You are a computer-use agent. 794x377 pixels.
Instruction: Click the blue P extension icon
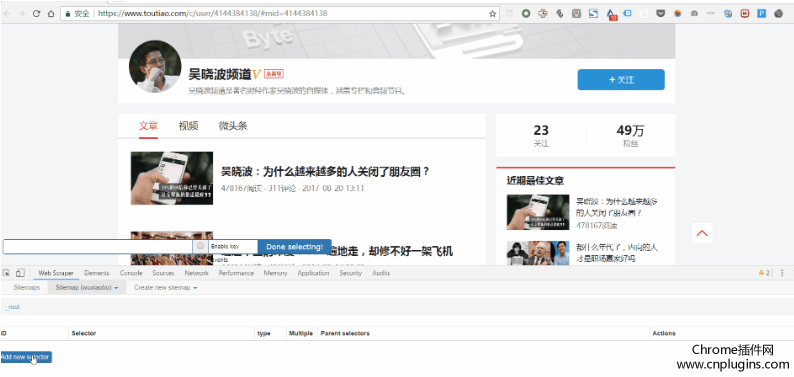762,14
